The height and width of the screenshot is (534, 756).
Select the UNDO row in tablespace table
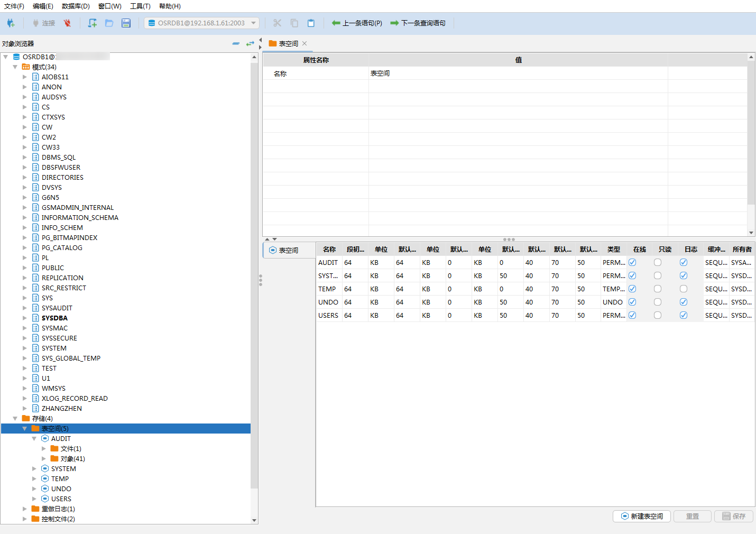(328, 302)
